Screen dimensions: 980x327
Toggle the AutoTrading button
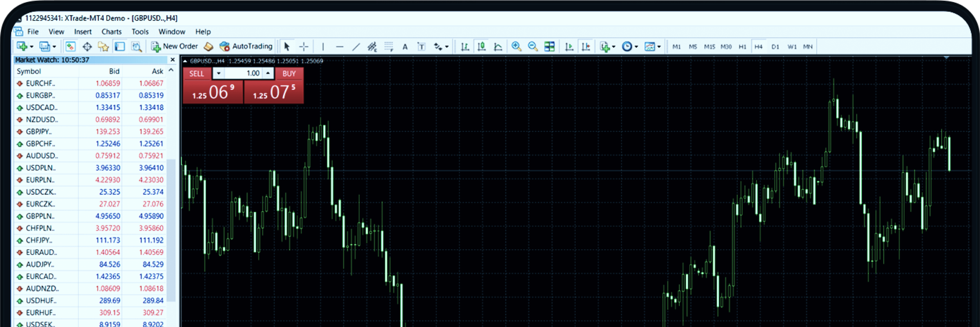pos(246,46)
